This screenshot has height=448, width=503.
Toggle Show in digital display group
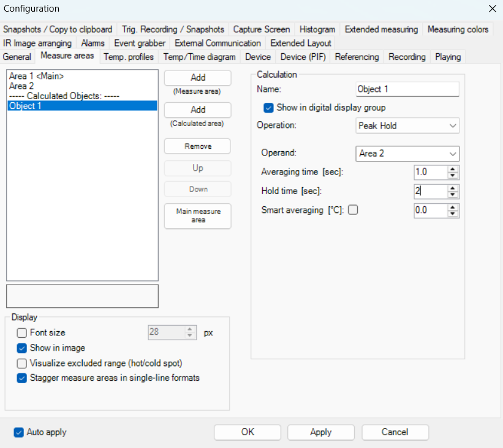click(268, 108)
